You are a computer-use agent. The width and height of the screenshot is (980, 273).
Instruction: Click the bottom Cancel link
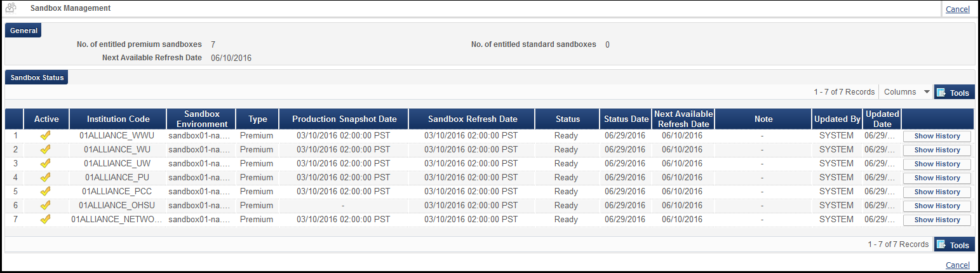[958, 265]
